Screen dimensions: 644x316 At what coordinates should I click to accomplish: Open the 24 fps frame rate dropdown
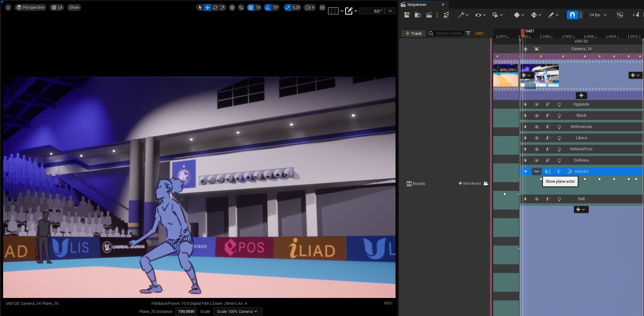point(598,15)
